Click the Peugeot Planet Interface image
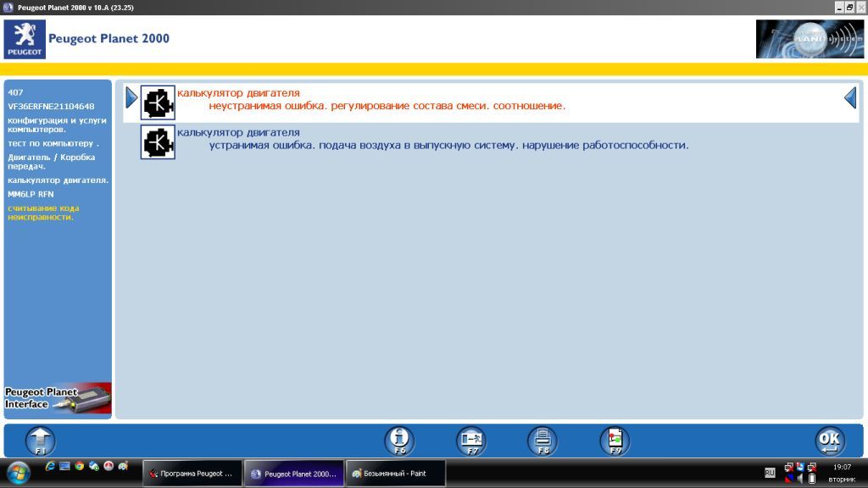This screenshot has width=868, height=488. coord(58,398)
